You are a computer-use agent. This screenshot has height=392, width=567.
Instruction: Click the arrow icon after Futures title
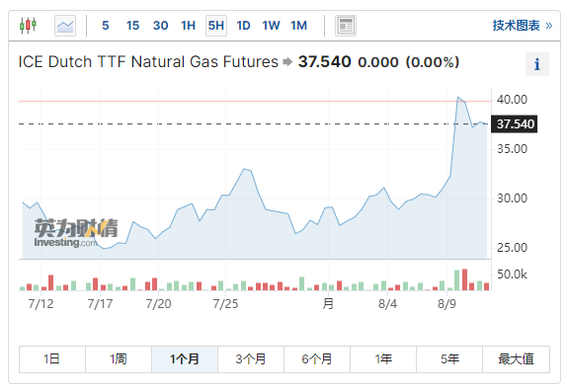pyautogui.click(x=287, y=62)
